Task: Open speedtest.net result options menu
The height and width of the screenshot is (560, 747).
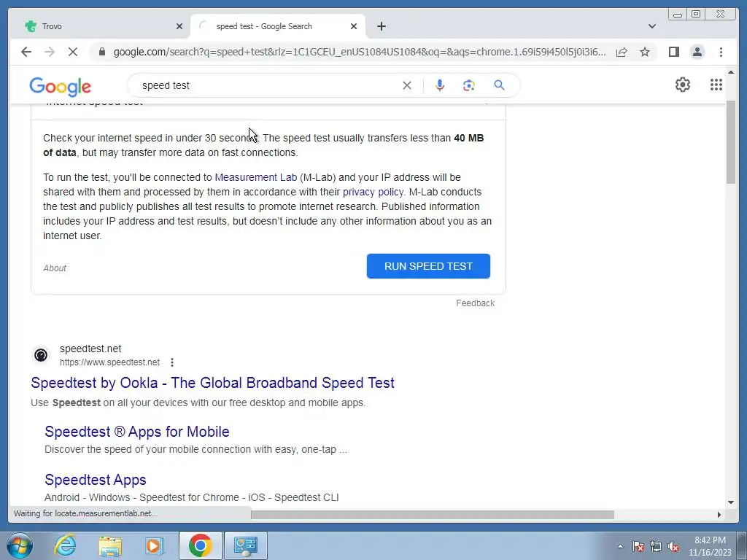Action: [x=172, y=362]
